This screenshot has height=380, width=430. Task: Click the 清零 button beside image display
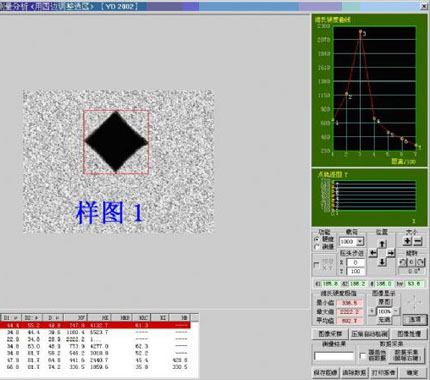pos(415,319)
